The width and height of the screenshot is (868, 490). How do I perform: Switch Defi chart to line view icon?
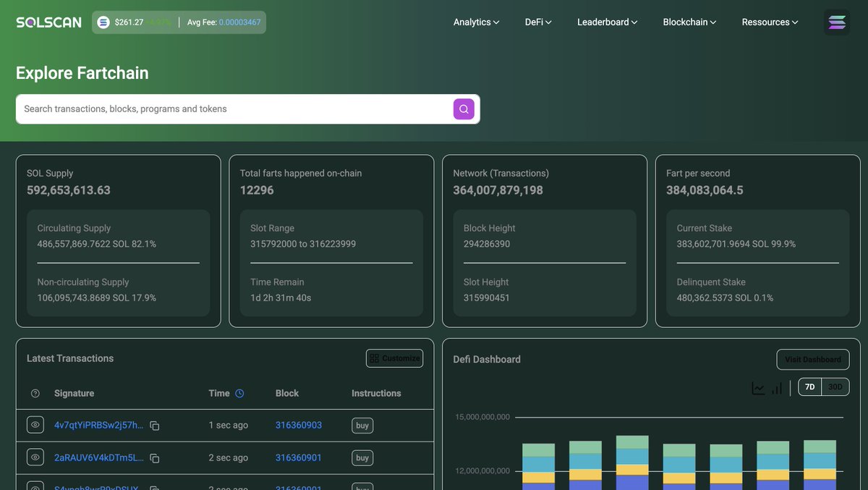point(758,388)
